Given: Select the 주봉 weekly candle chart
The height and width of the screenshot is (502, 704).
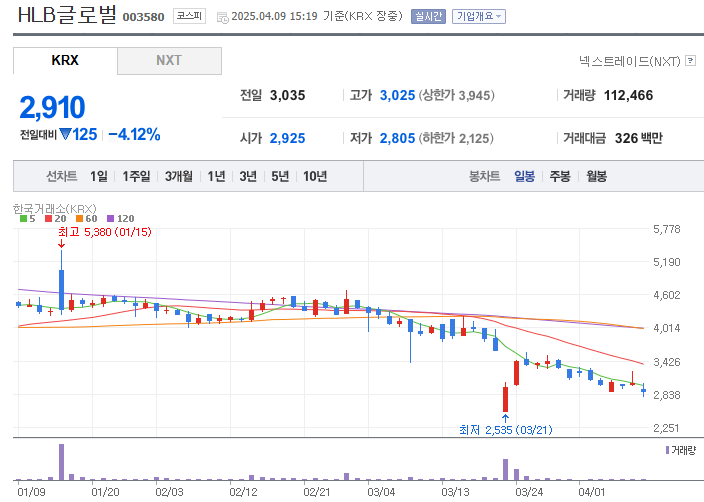Looking at the screenshot, I should [x=560, y=176].
